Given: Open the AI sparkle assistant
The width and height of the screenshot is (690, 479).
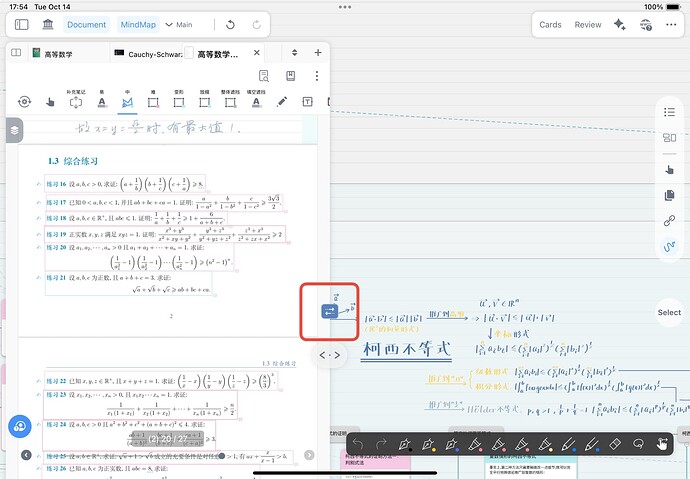Looking at the screenshot, I should point(620,24).
